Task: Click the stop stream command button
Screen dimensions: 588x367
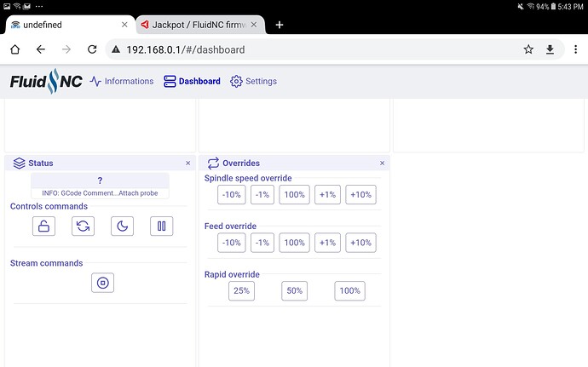Action: coord(103,283)
